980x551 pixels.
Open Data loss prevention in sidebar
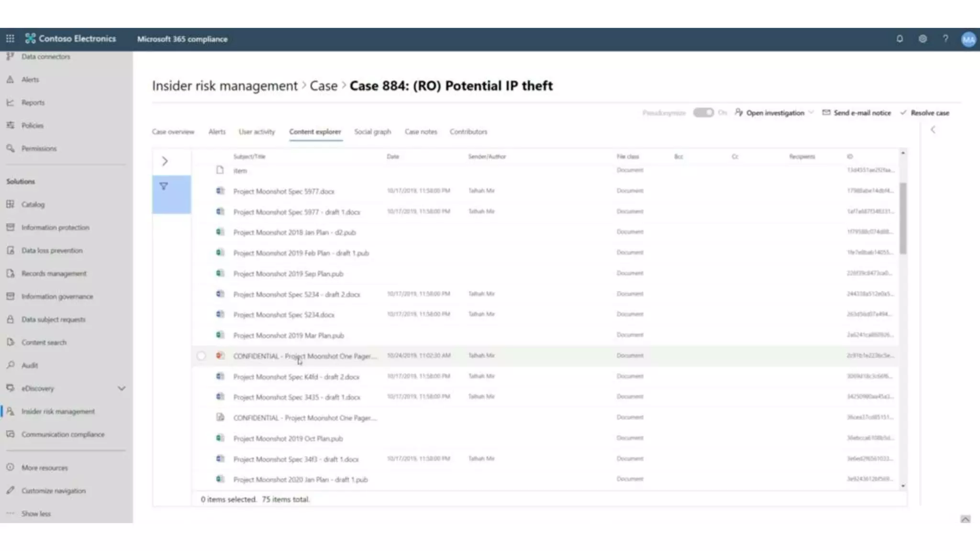click(x=52, y=251)
